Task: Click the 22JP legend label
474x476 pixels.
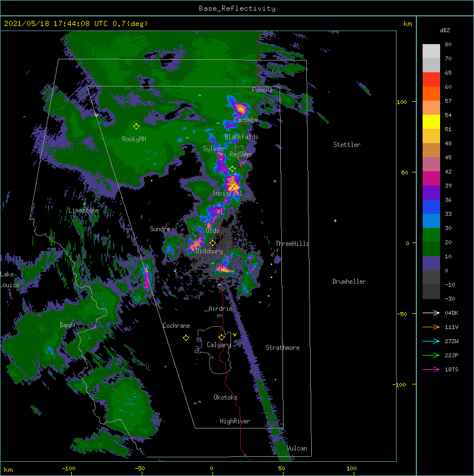Action: 451,355
